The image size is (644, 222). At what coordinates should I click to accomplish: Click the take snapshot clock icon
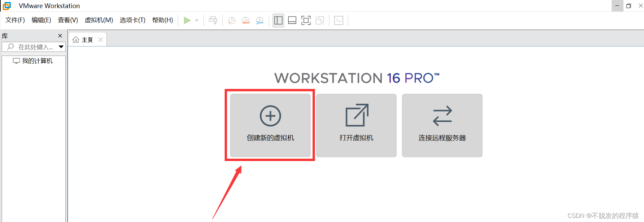(232, 21)
